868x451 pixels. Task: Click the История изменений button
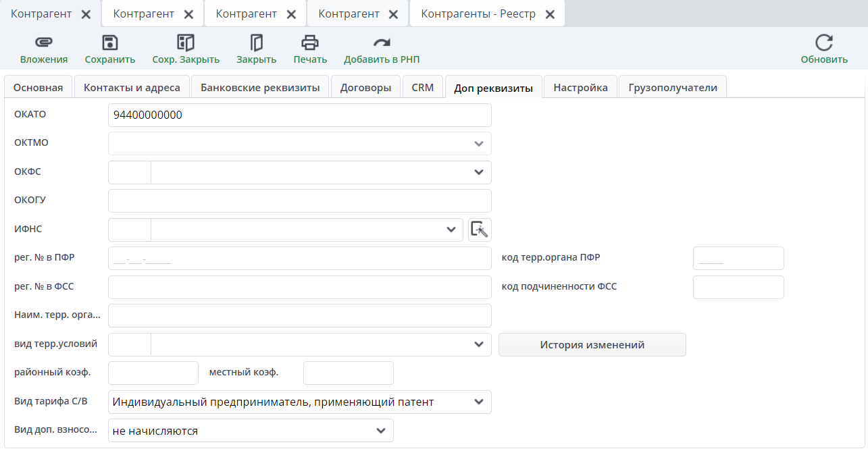coord(592,344)
